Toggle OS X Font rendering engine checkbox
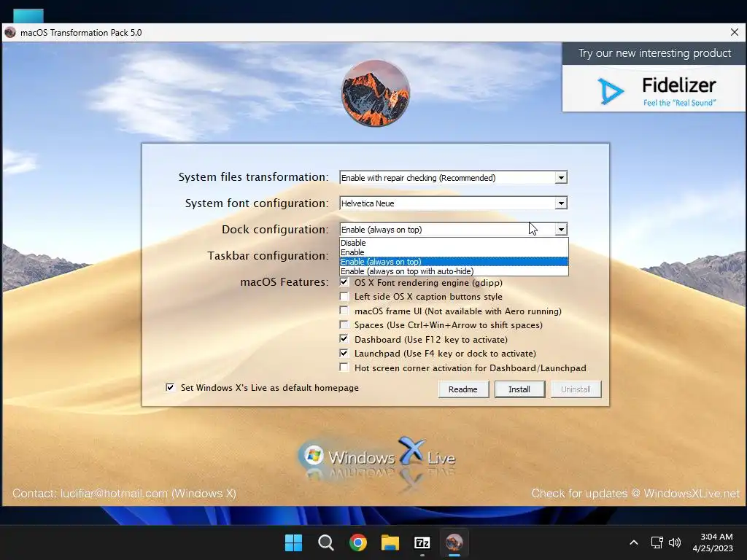 (344, 282)
